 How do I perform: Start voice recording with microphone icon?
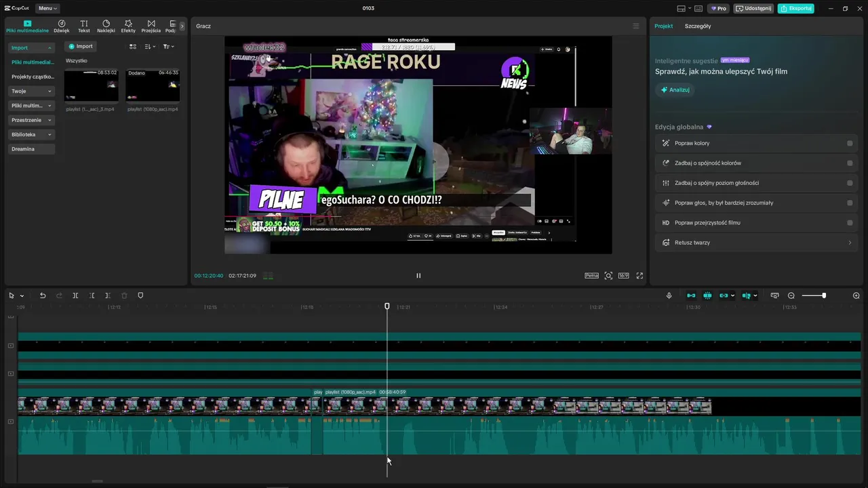669,296
